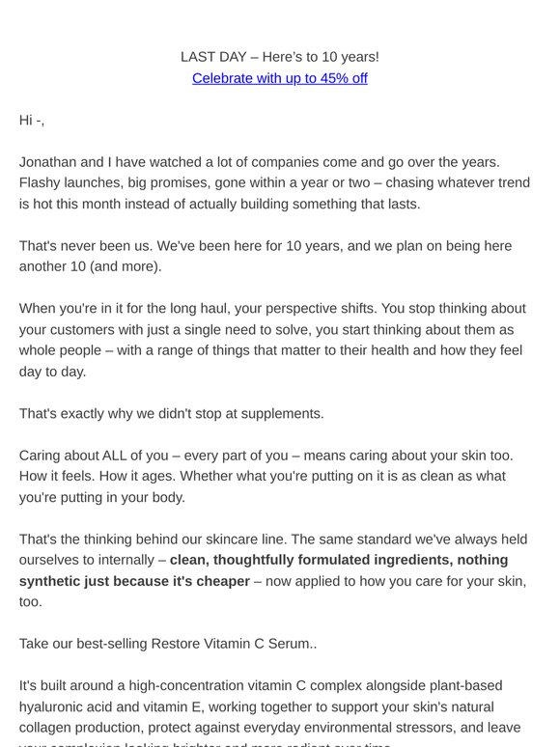Click the line 'is hot this month instead'

click(220, 204)
